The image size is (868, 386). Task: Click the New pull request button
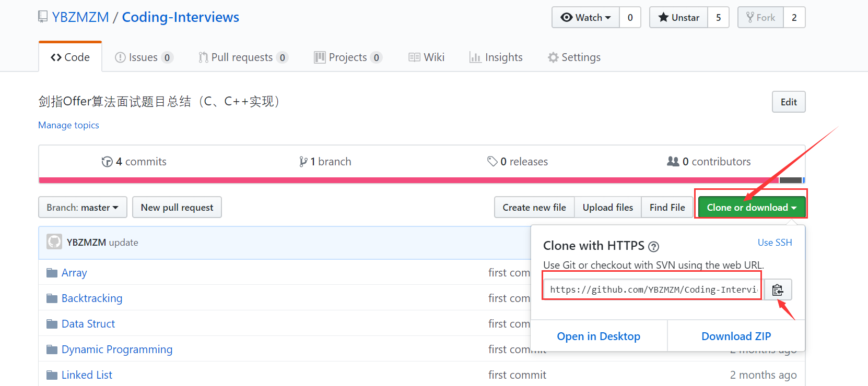(177, 207)
